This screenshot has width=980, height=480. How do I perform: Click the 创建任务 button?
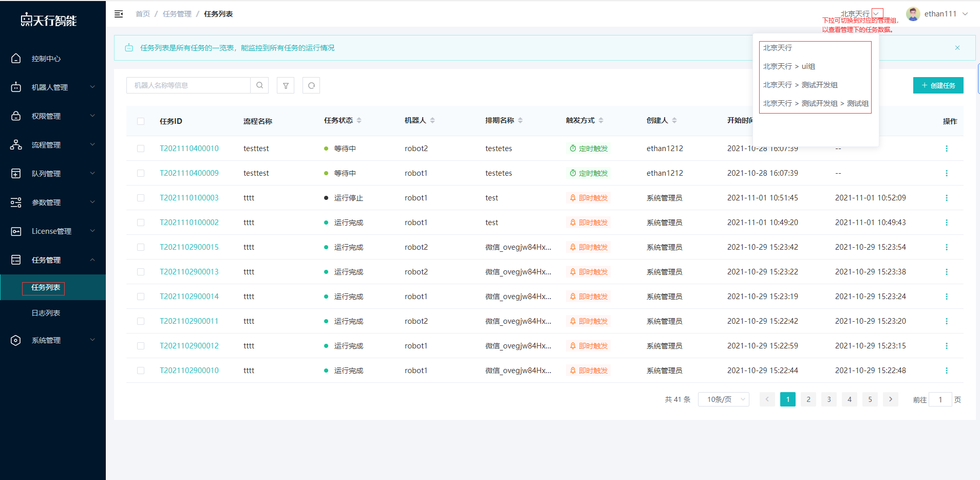coord(938,85)
